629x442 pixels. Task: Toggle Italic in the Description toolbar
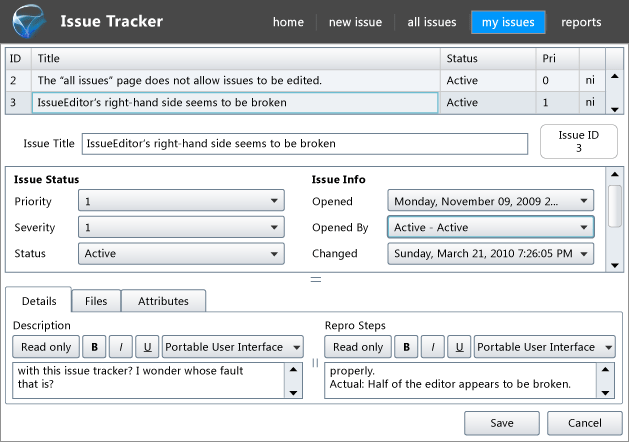click(121, 347)
